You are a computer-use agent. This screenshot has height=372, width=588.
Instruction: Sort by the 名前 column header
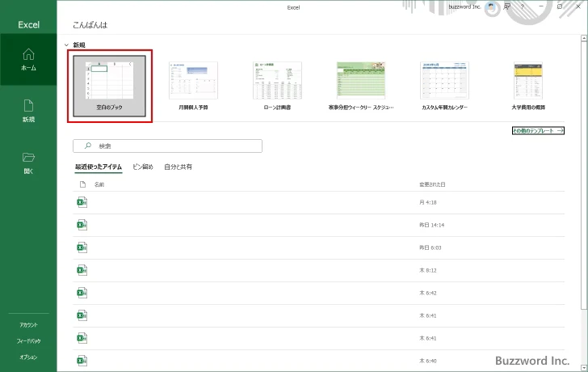tap(99, 184)
